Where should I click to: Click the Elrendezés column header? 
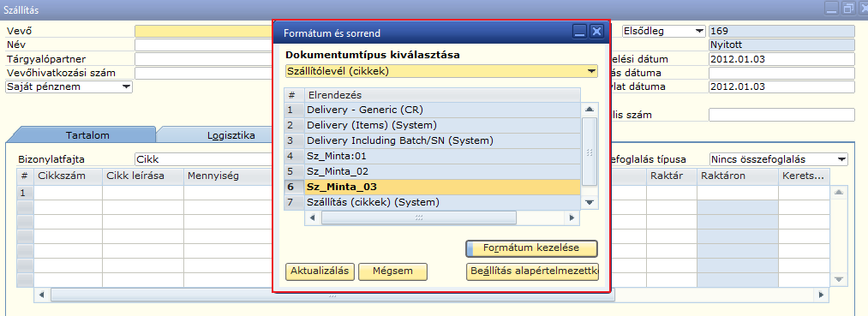pos(442,95)
